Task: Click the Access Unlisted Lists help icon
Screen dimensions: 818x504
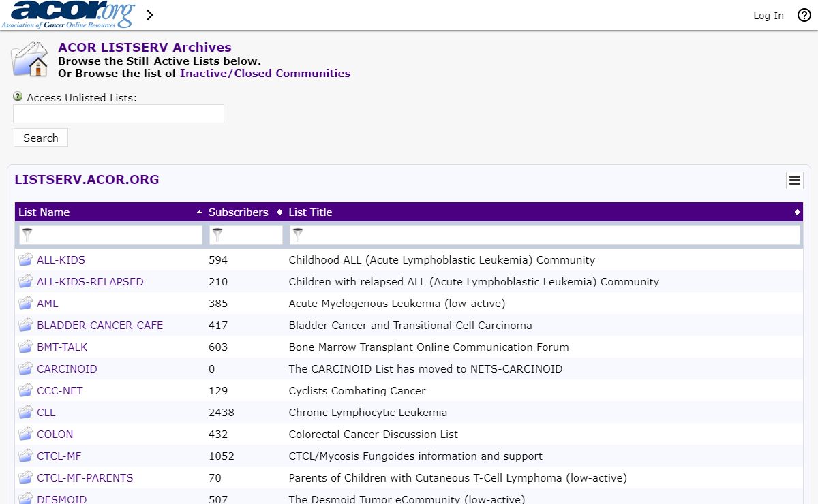Action: [x=18, y=97]
